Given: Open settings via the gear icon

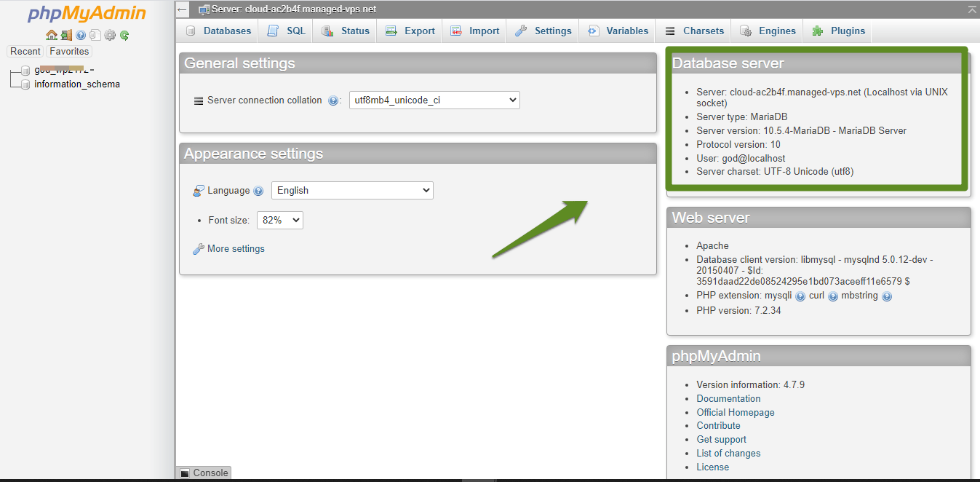Looking at the screenshot, I should pos(110,34).
